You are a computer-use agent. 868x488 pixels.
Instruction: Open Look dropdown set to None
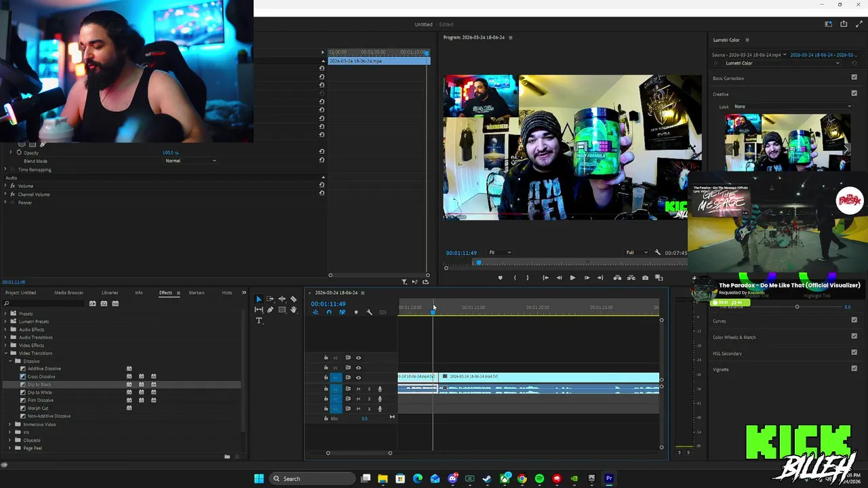pyautogui.click(x=792, y=106)
